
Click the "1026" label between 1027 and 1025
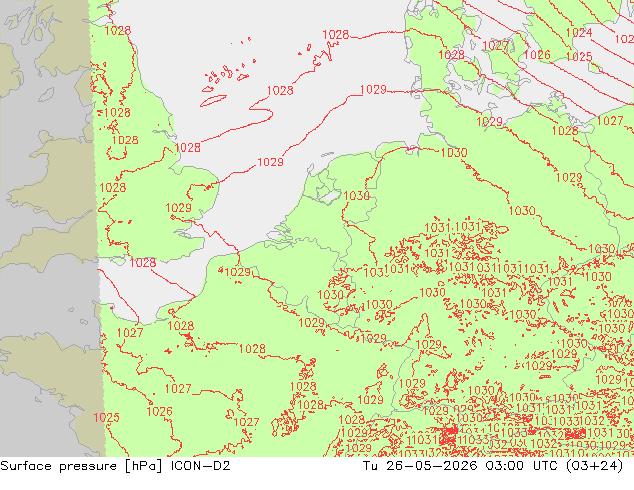point(537,55)
